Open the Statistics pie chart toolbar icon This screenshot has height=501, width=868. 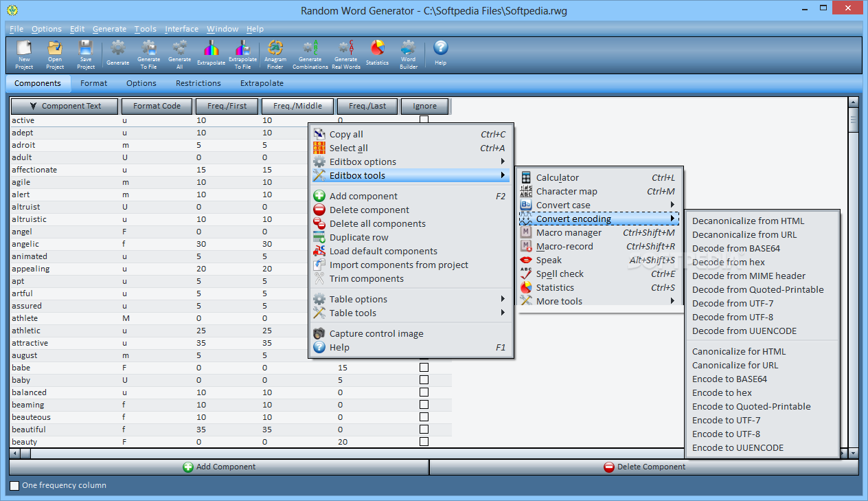point(377,53)
